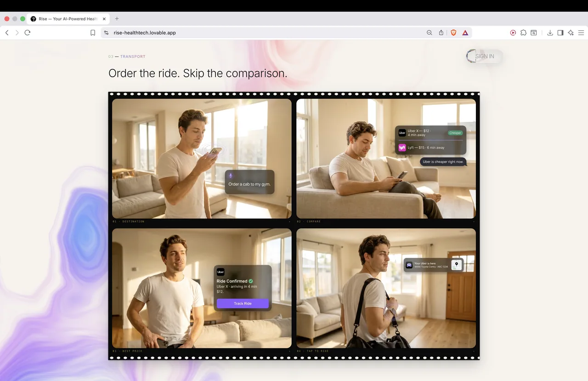Open Brave Rewards triangle icon
The image size is (588, 381).
pyautogui.click(x=465, y=33)
